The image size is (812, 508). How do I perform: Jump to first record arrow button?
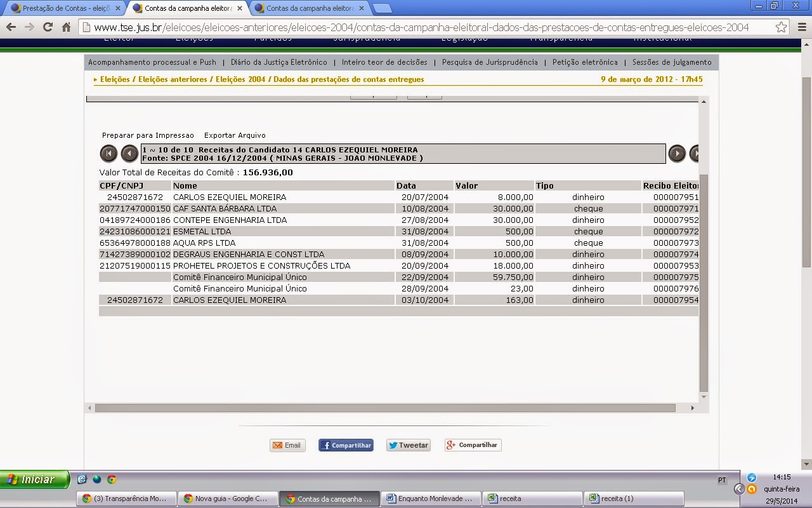coord(108,154)
